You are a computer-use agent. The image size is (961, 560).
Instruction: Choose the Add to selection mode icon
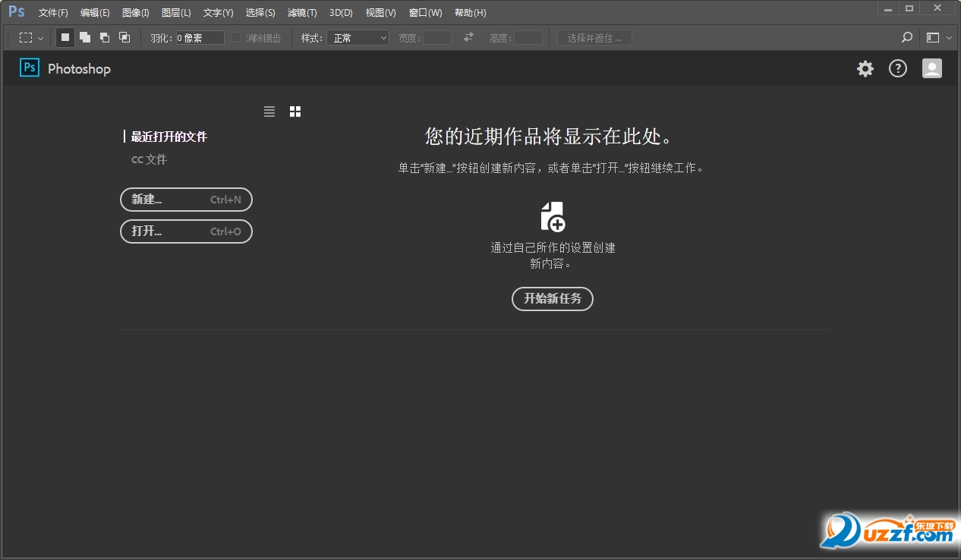85,37
